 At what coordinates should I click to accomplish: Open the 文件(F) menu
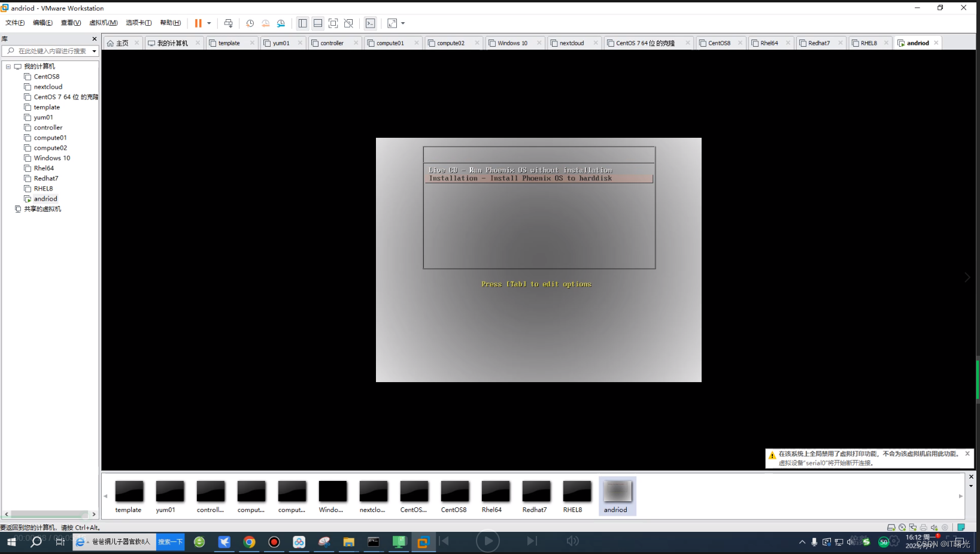[15, 23]
